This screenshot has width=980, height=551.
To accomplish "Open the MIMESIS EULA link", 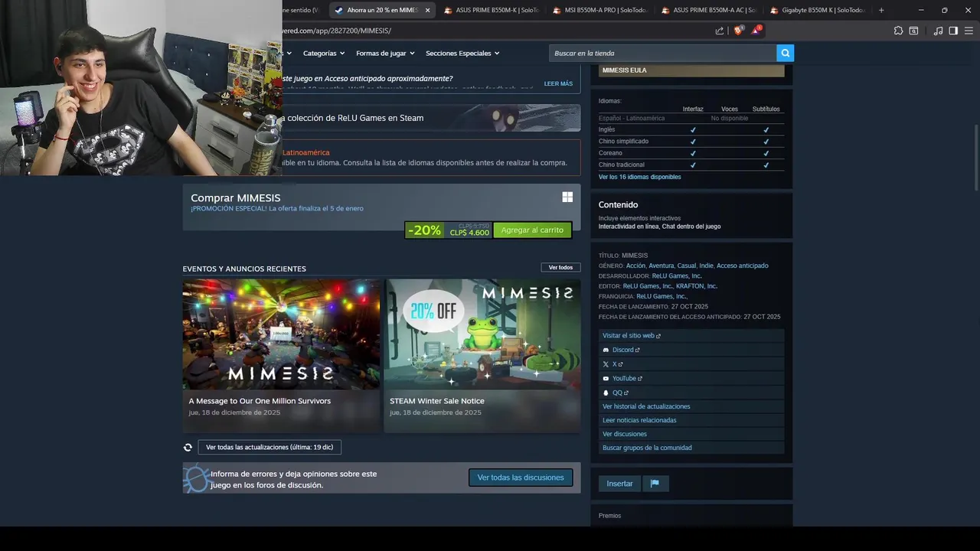I will coord(691,70).
